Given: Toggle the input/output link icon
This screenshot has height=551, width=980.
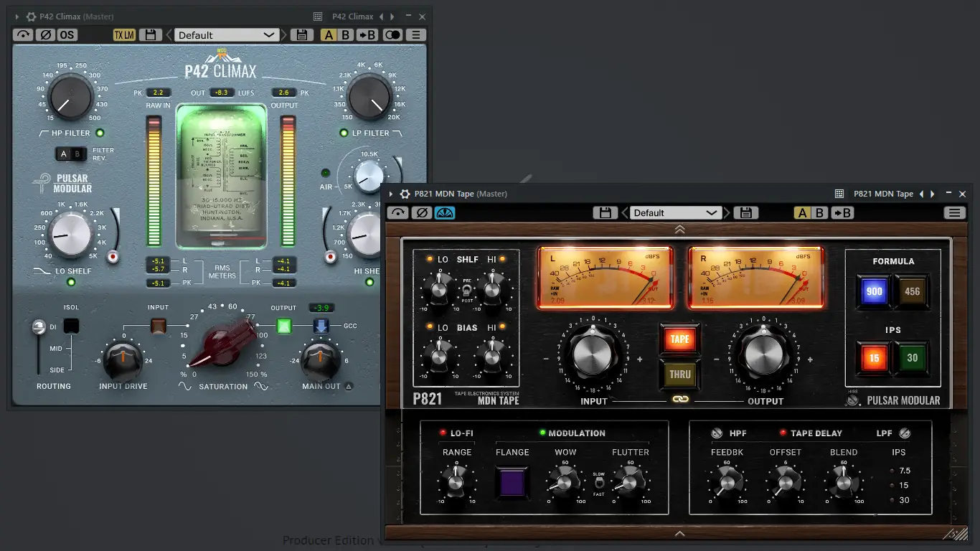Looking at the screenshot, I should click(x=679, y=399).
